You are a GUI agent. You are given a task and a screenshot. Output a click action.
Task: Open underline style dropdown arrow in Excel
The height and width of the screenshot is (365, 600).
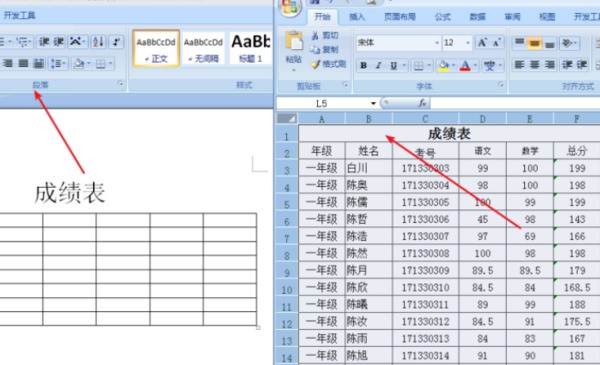(x=404, y=66)
